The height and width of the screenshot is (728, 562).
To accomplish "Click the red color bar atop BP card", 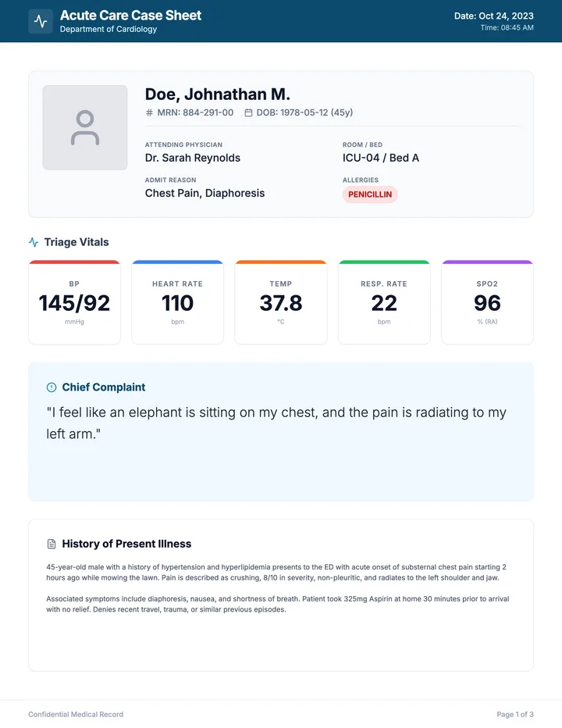I will 74,262.
